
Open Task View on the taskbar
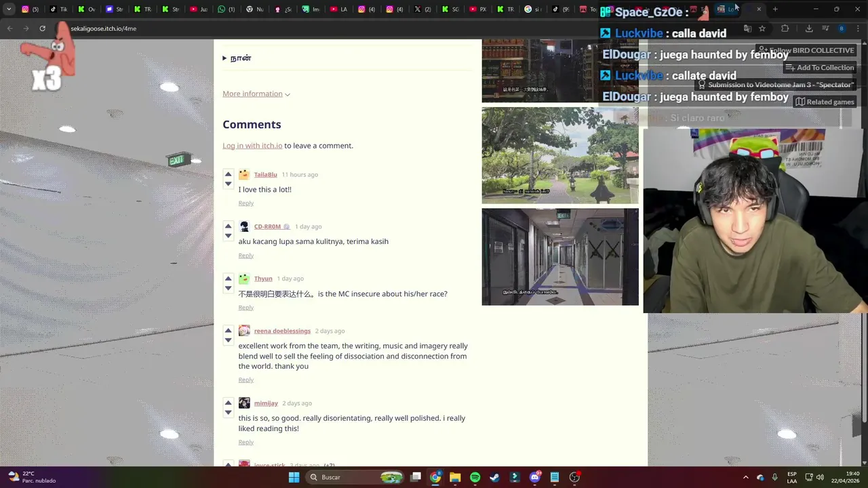(416, 477)
